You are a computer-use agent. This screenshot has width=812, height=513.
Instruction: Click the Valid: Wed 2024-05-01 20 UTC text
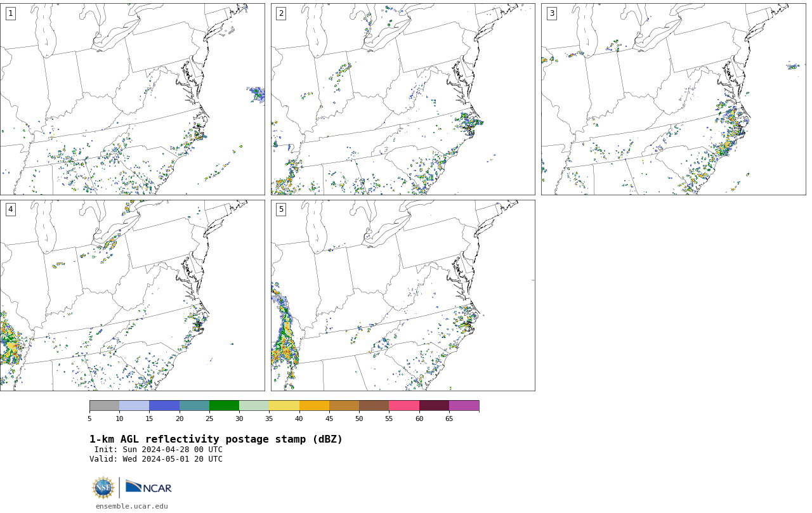pyautogui.click(x=156, y=459)
